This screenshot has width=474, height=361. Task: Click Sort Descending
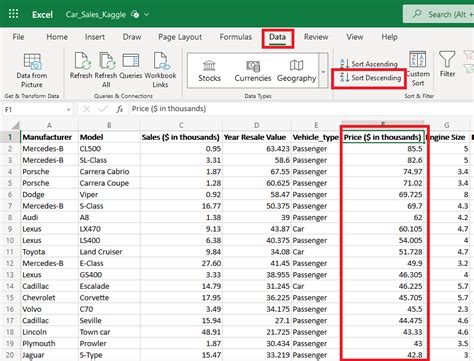[x=370, y=78]
